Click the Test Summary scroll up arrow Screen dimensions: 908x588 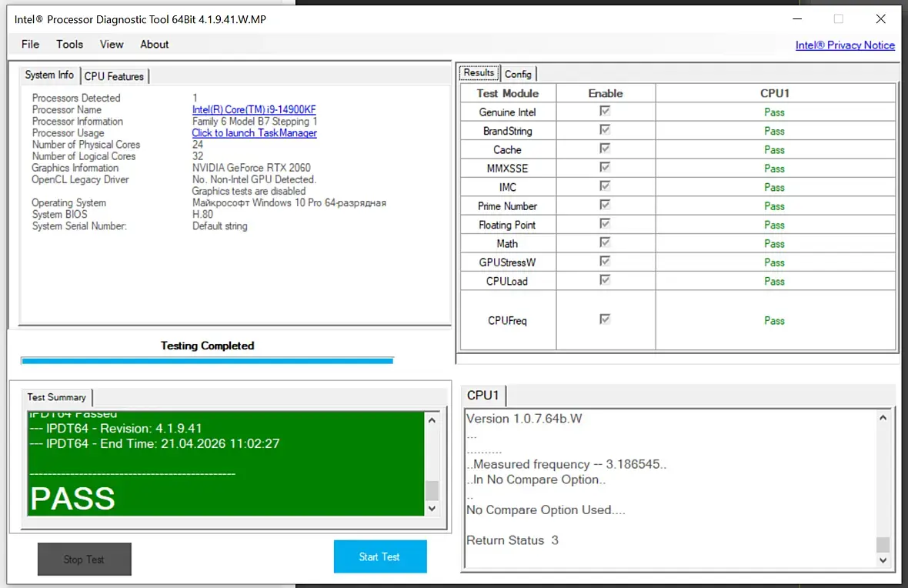pyautogui.click(x=432, y=420)
